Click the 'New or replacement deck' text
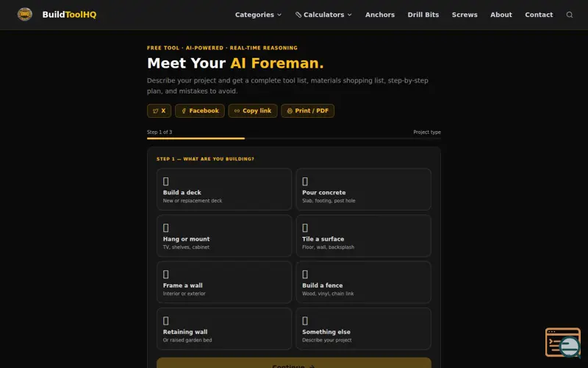Screen dimensions: 588x368 (193, 201)
